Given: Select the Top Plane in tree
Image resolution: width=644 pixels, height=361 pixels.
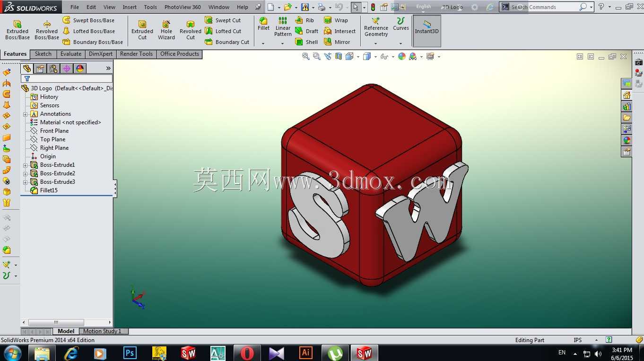Looking at the screenshot, I should coord(48,139).
